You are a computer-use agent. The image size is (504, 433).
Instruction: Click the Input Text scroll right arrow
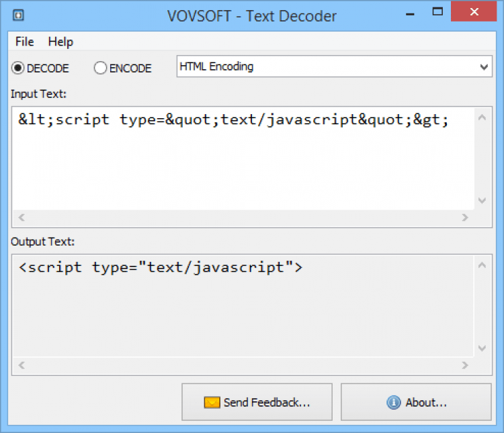click(x=465, y=218)
